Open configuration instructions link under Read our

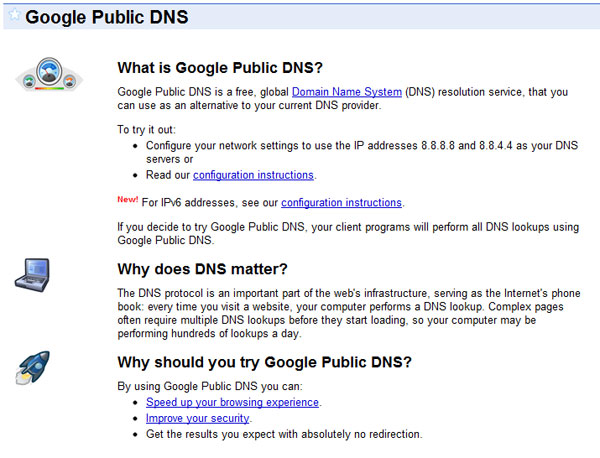click(253, 175)
